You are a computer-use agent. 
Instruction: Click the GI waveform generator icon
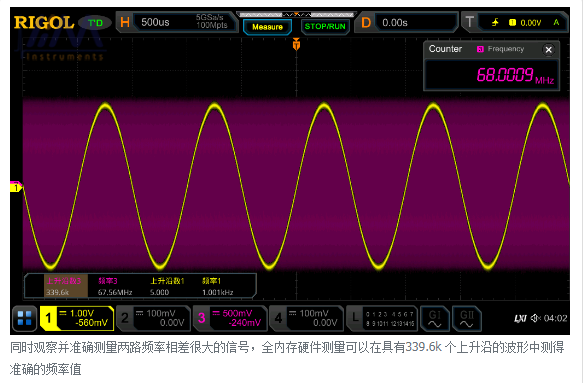point(434,319)
